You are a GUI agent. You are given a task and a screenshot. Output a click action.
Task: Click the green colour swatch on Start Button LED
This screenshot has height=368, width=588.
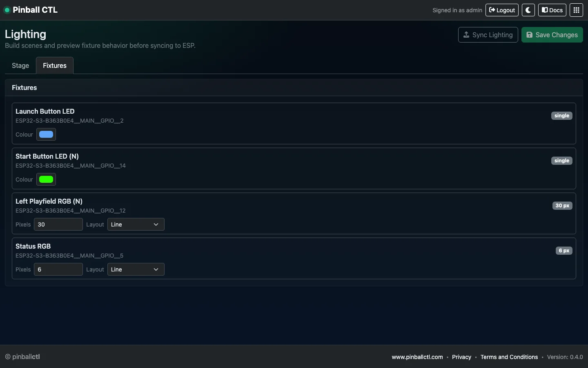[46, 180]
